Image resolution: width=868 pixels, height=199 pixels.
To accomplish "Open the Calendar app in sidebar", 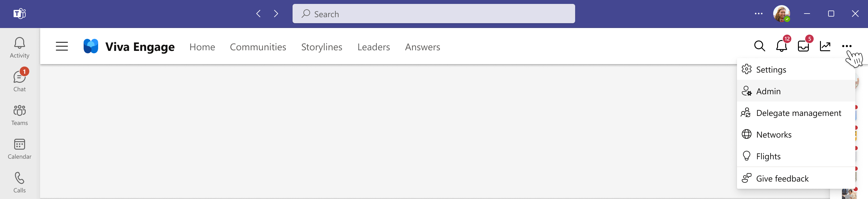I will [x=20, y=149].
